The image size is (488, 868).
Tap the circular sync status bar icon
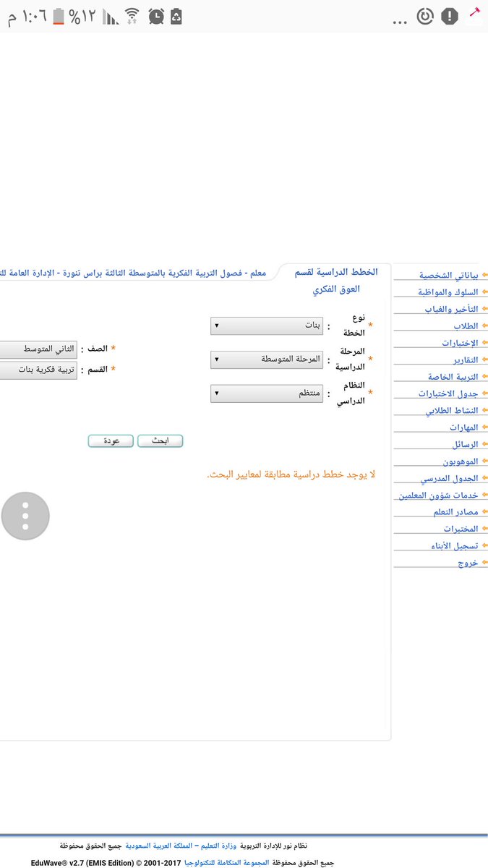(426, 15)
